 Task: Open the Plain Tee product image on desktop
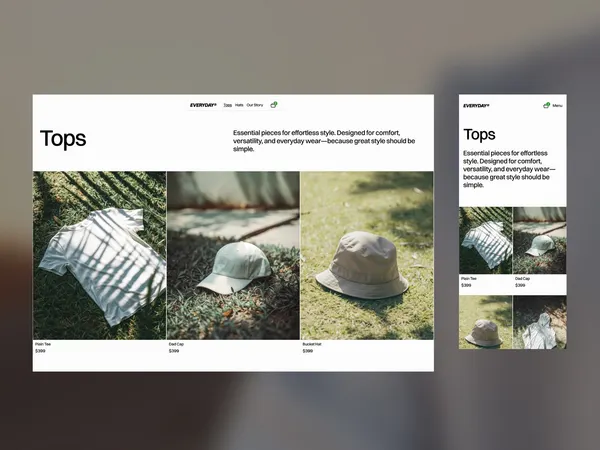(99, 255)
